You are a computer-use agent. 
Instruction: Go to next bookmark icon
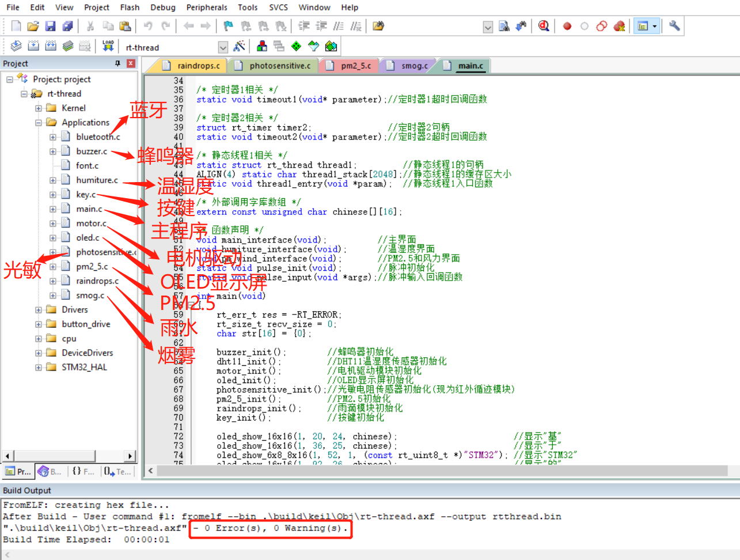pyautogui.click(x=263, y=26)
